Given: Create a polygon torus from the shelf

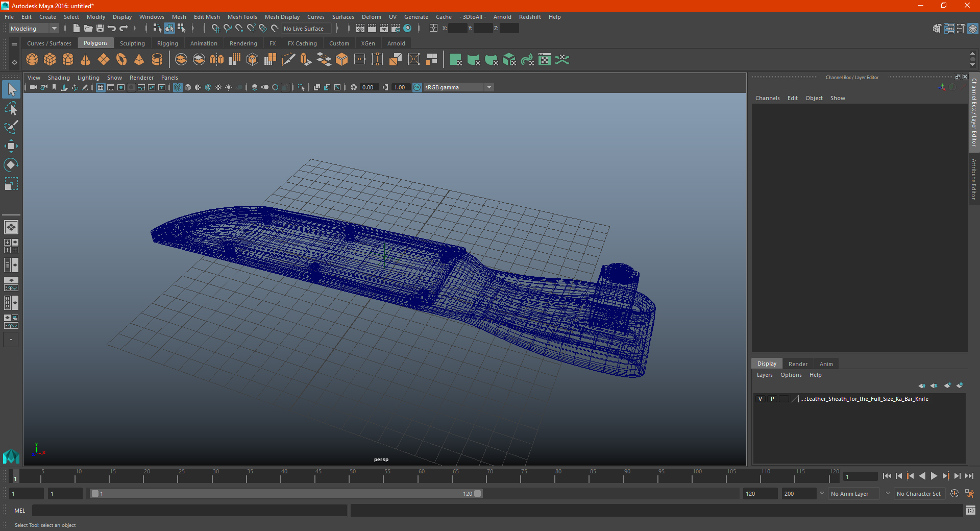Looking at the screenshot, I should (x=121, y=60).
